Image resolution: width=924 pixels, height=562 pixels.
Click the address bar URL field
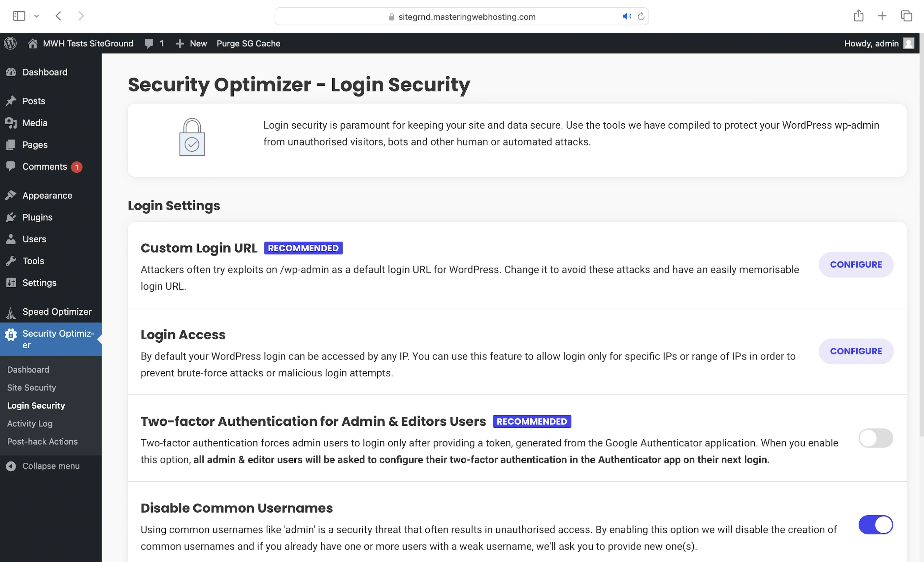coord(467,17)
